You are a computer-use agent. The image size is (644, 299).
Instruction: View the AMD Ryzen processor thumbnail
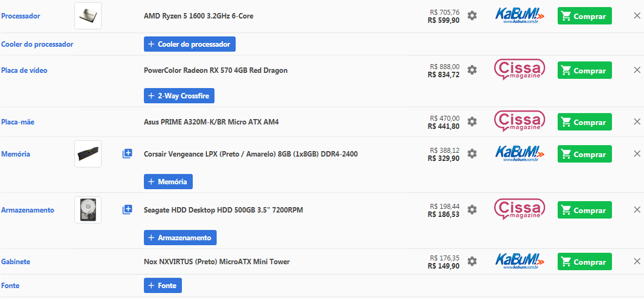coord(88,16)
